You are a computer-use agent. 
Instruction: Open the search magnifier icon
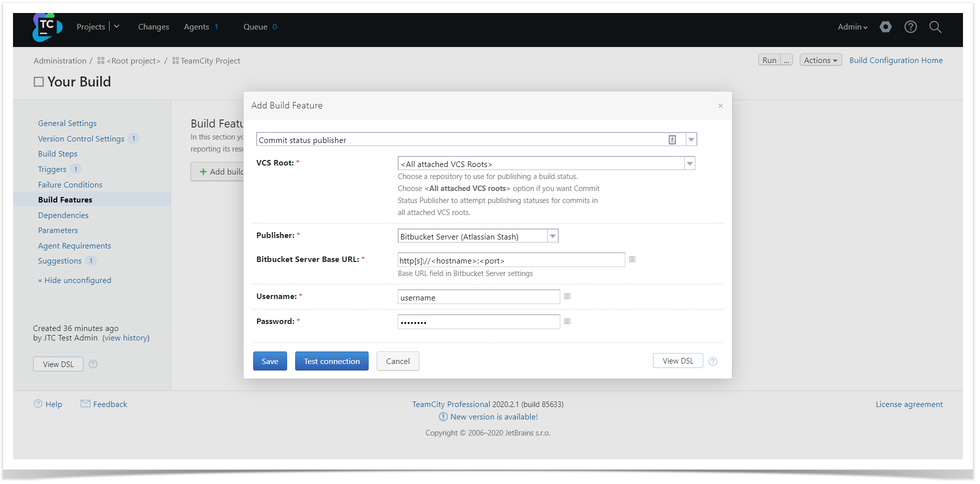[935, 27]
